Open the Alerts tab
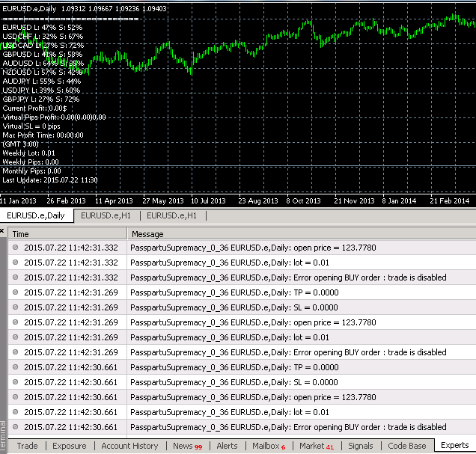 point(227,446)
